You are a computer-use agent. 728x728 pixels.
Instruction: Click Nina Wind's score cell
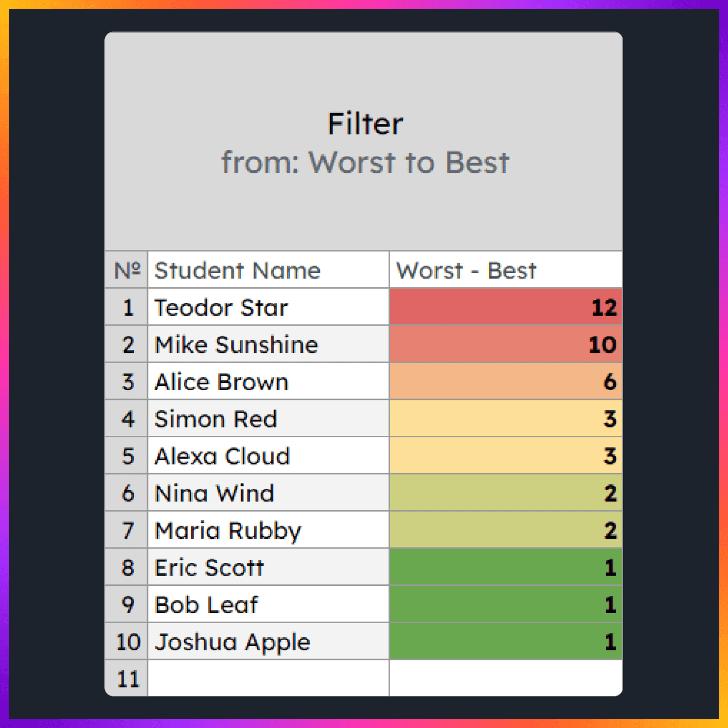(x=506, y=493)
